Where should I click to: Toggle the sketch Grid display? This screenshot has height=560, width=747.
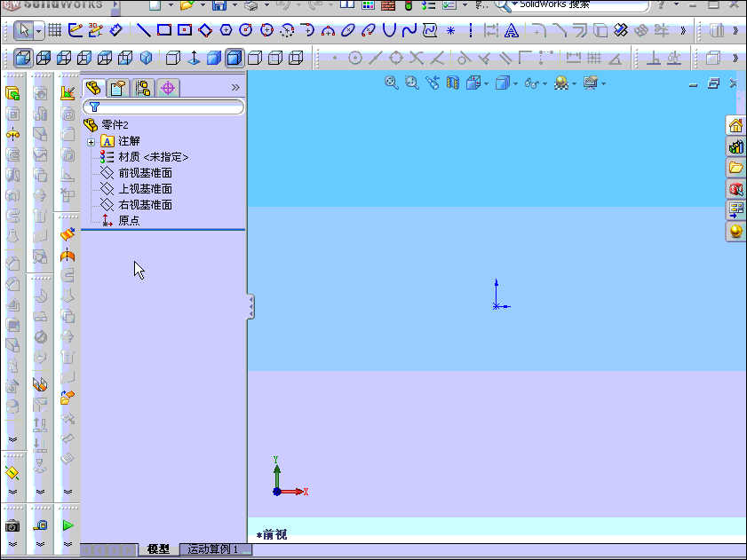pos(55,30)
